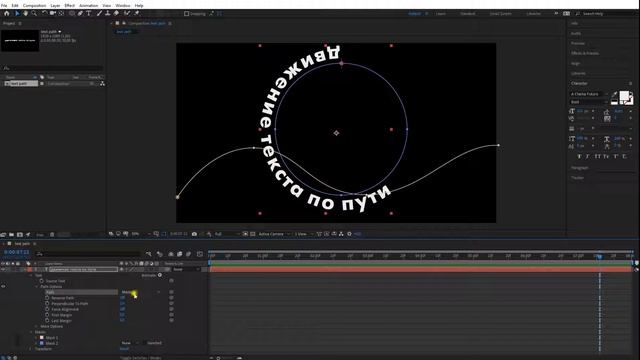This screenshot has height=360, width=640.
Task: Select the Selection arrow tool
Action: pyautogui.click(x=17, y=13)
